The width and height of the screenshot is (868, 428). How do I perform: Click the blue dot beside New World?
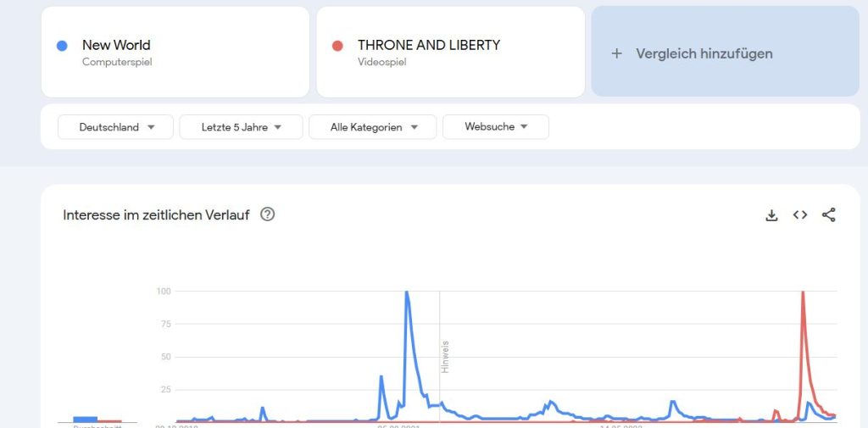coord(62,46)
